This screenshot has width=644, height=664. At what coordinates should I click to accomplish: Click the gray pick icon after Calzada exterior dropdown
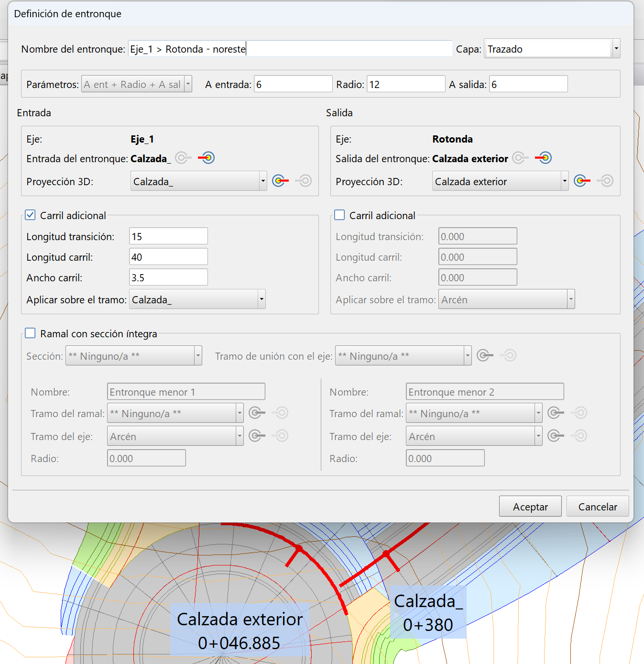click(x=605, y=181)
